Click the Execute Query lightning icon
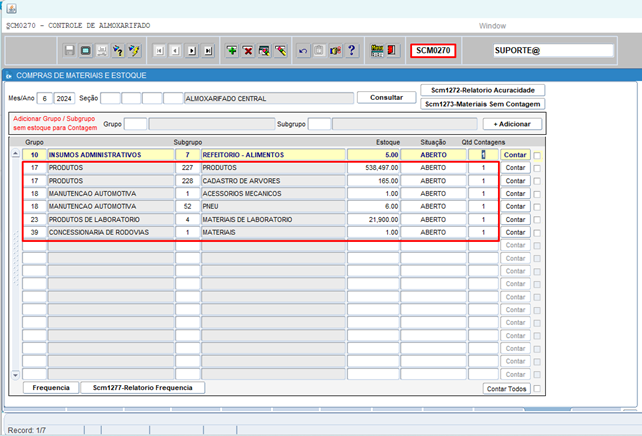The width and height of the screenshot is (642, 436). click(x=134, y=50)
